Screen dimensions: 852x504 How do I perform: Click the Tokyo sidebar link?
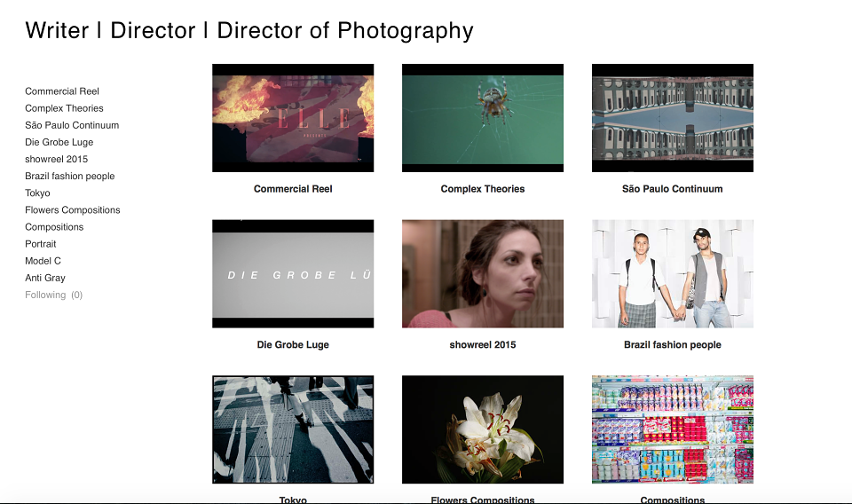(x=37, y=193)
